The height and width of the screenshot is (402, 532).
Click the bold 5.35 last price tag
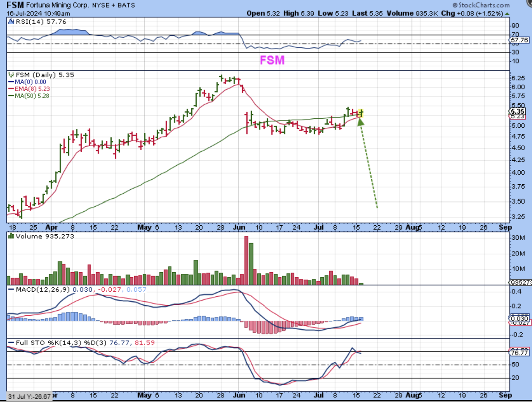518,111
